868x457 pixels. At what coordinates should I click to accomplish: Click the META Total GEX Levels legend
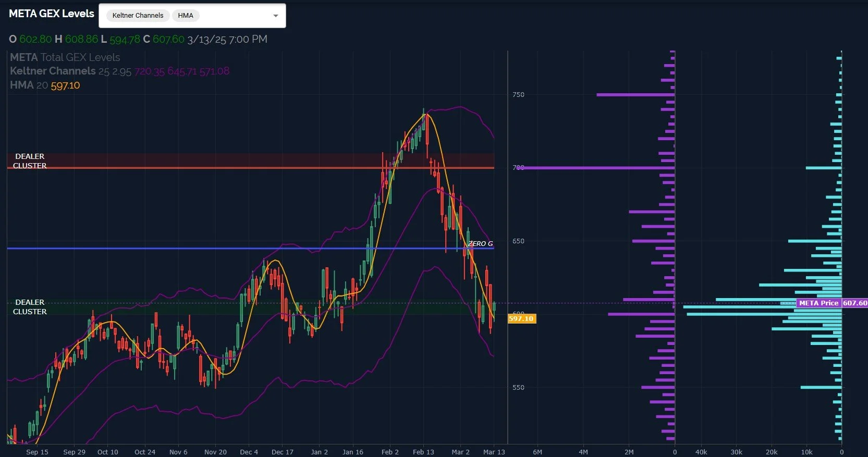[x=65, y=57]
